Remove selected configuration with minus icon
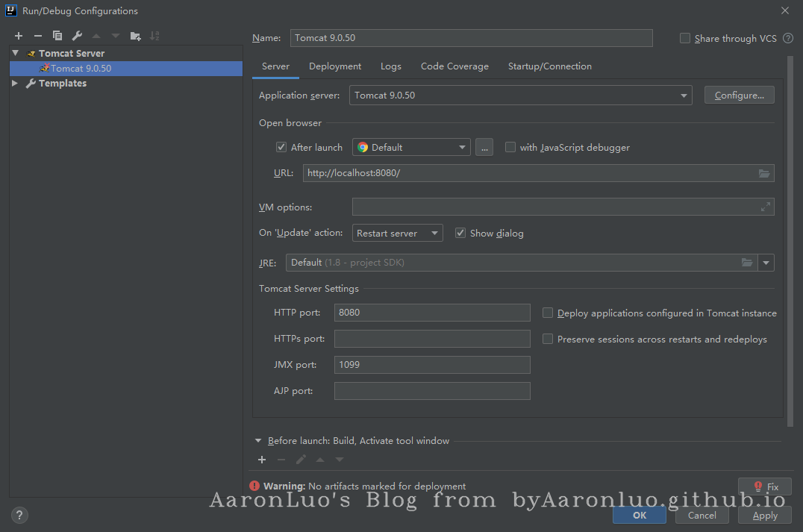 click(x=38, y=36)
